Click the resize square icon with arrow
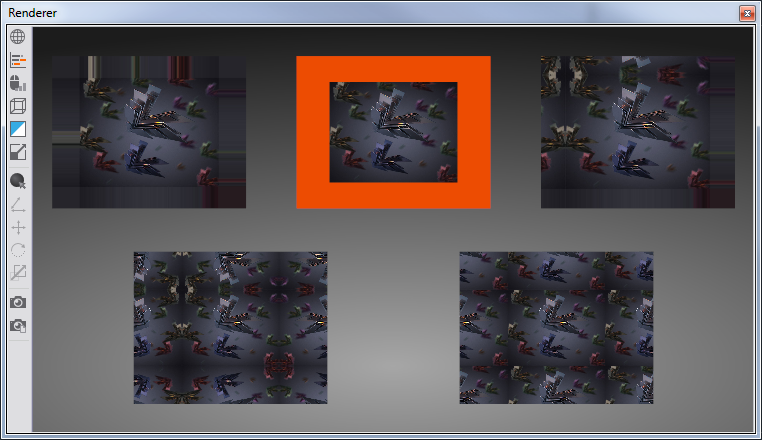762x440 pixels. pos(18,152)
